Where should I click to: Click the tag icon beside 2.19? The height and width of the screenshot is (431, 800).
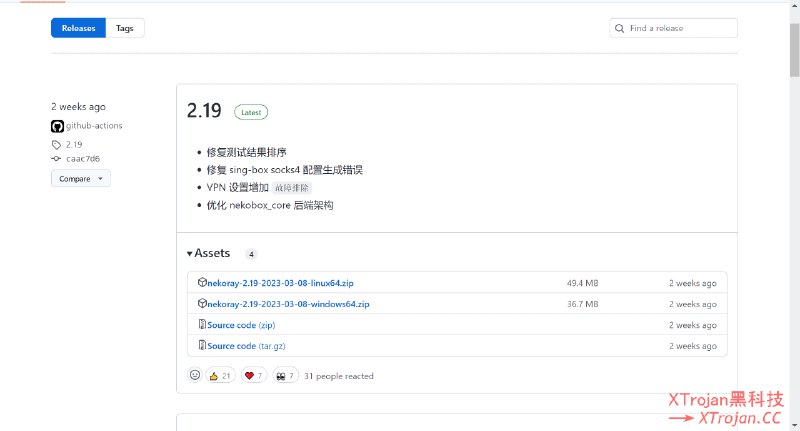click(x=56, y=144)
